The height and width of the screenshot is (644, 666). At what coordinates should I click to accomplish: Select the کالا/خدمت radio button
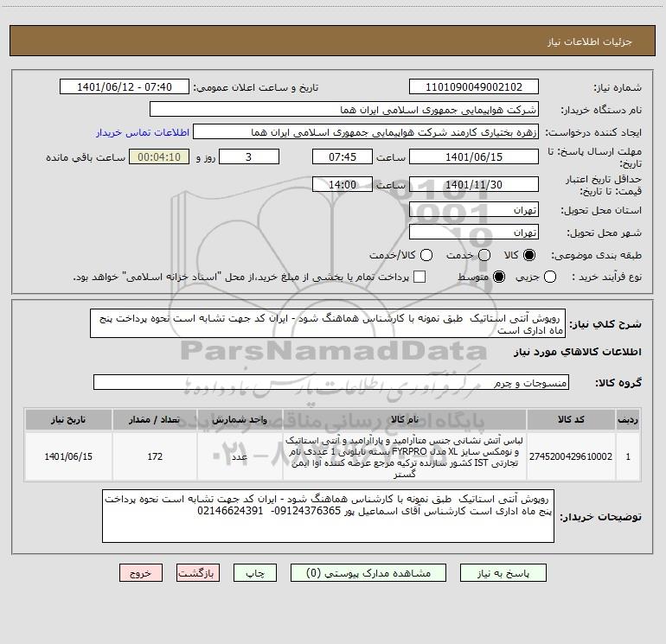coord(426,255)
